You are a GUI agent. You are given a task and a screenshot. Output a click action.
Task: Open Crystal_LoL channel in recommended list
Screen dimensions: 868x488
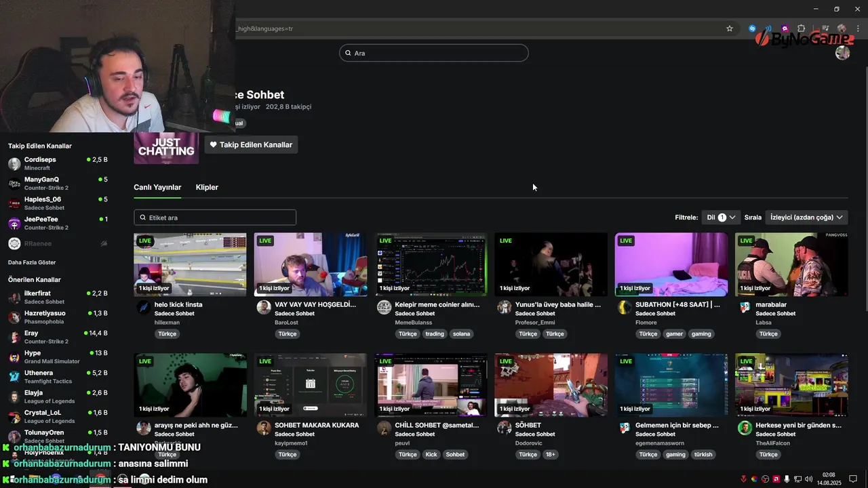pos(58,416)
